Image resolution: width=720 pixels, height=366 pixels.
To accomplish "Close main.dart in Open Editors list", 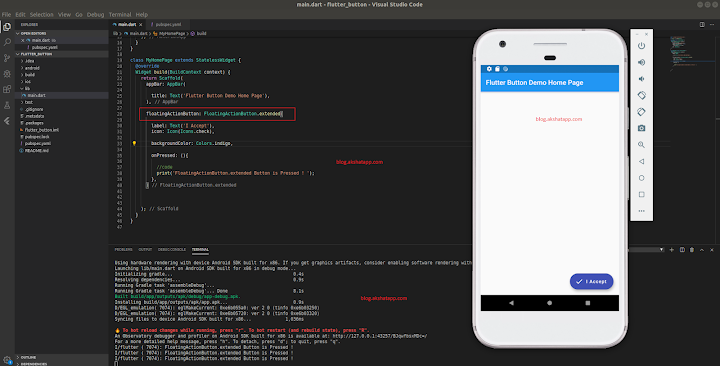I will click(x=22, y=40).
